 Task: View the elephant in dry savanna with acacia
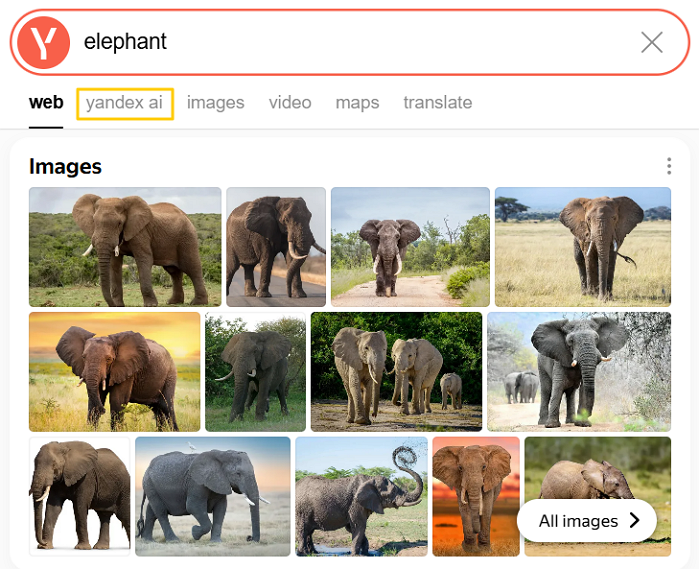(x=582, y=246)
